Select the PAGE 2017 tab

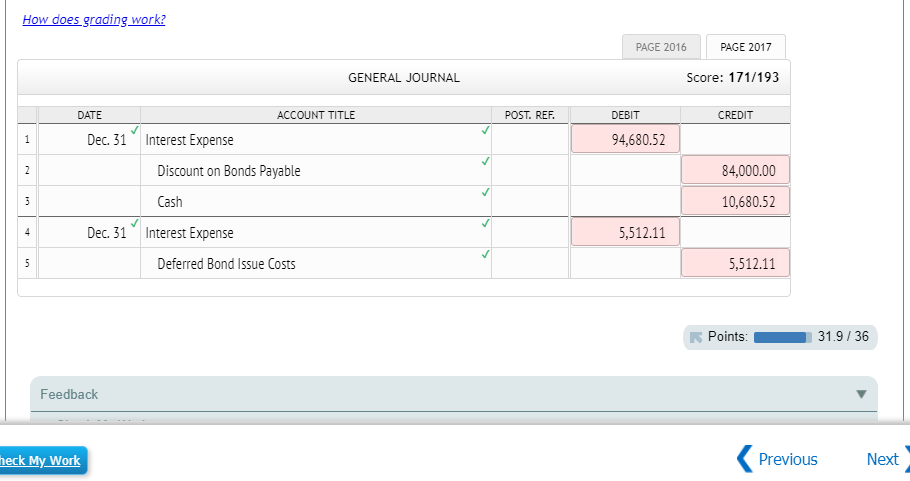[x=746, y=47]
